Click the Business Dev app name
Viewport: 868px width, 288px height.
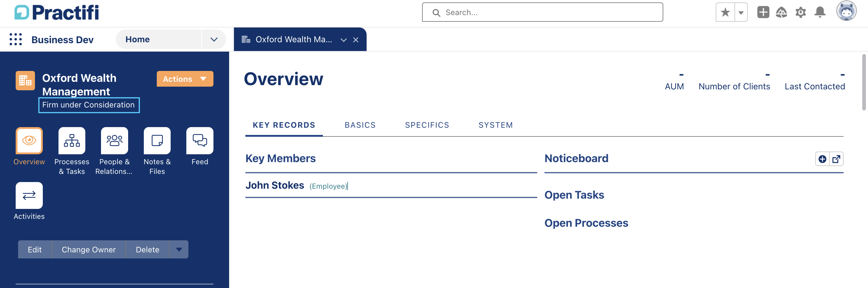coord(62,40)
